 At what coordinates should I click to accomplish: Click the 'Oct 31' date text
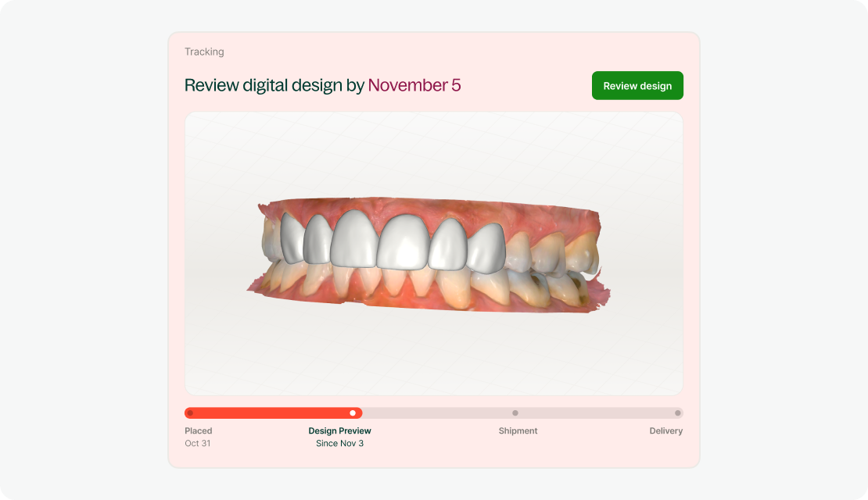198,443
